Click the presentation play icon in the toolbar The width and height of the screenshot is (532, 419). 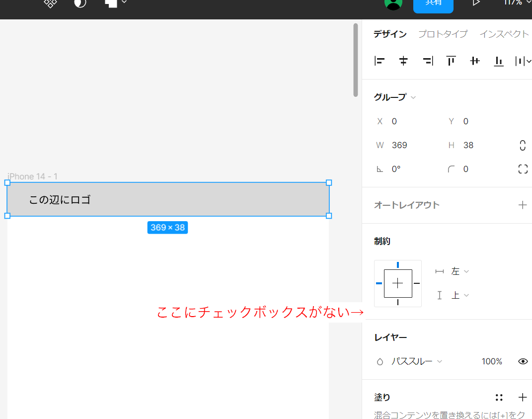(475, 3)
